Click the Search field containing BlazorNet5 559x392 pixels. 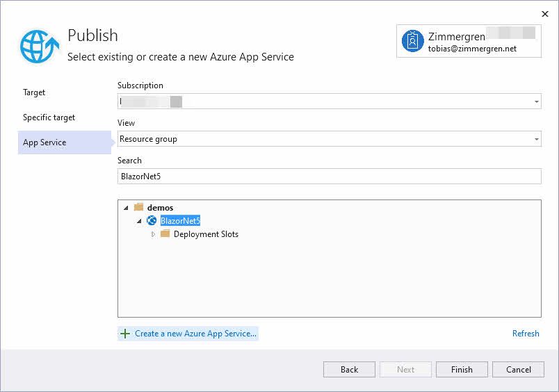(x=329, y=177)
